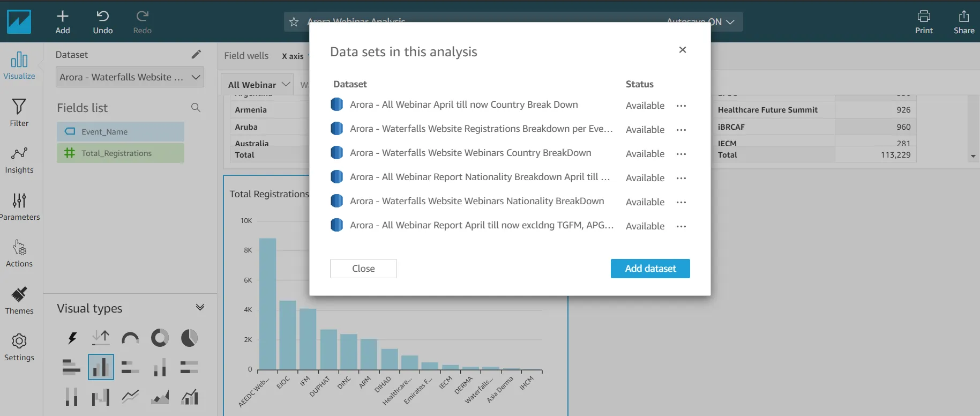This screenshot has width=980, height=416.
Task: Open the Insights panel
Action: pyautogui.click(x=19, y=160)
